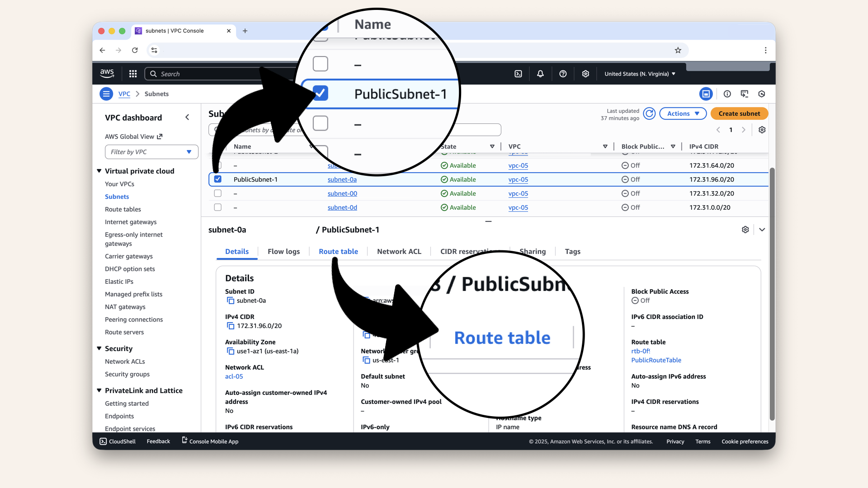Copy the Availability Zone use1-az1
Viewport: 868px width, 488px height.
(x=230, y=351)
